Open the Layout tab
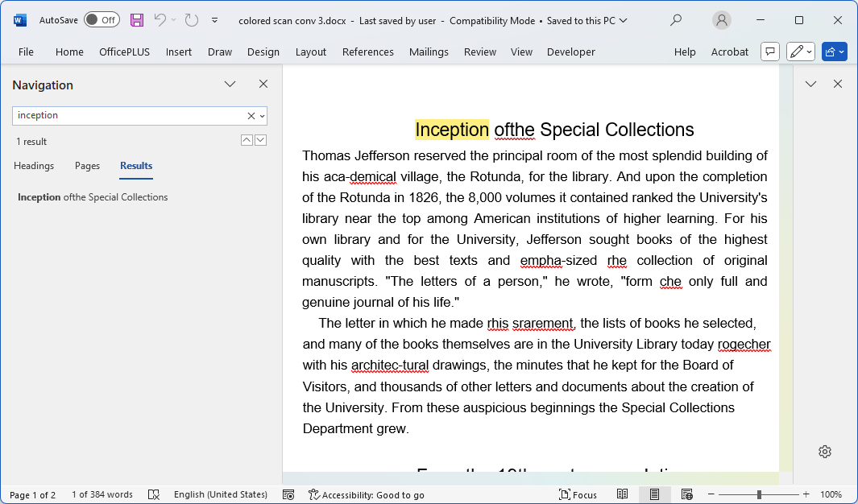Screen dimensions: 858x504 311,52
